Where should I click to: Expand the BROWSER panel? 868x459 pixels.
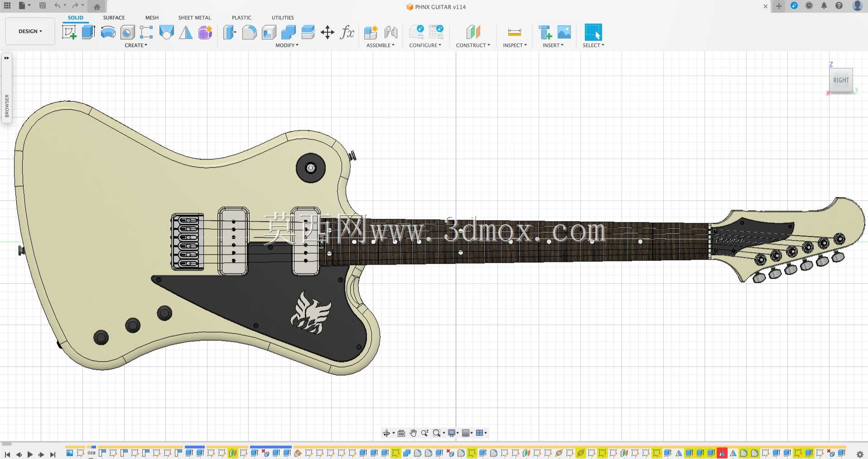click(x=7, y=58)
